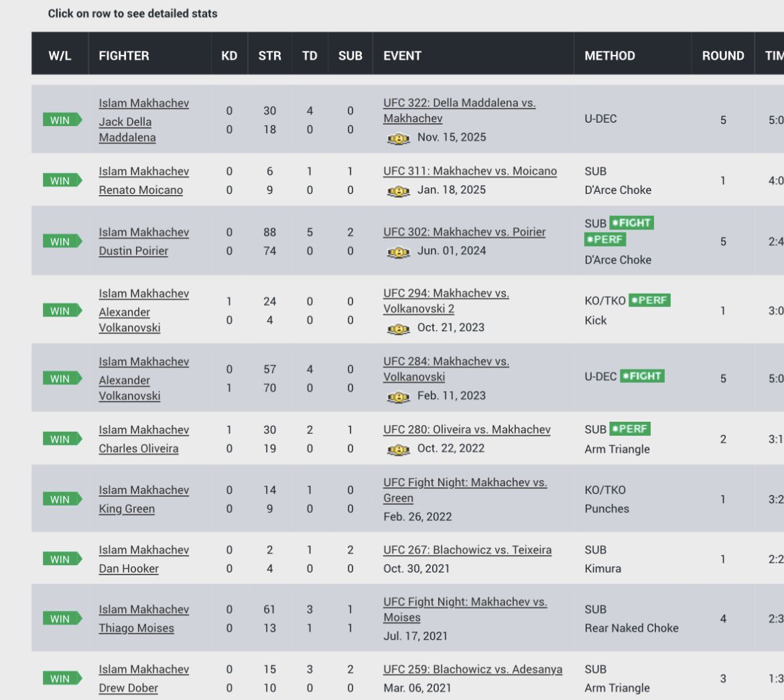Screen dimensions: 784x700
Task: Click the title belt icon for UFC 280
Action: point(399,450)
